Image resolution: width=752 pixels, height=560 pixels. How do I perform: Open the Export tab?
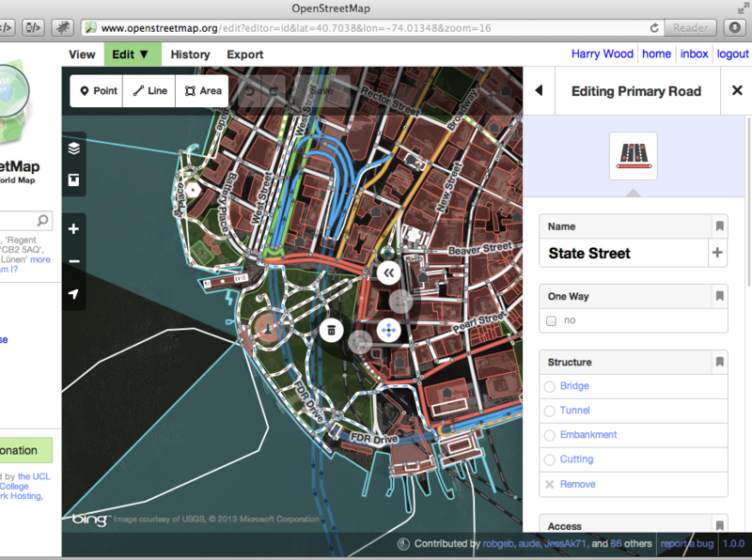click(x=245, y=54)
